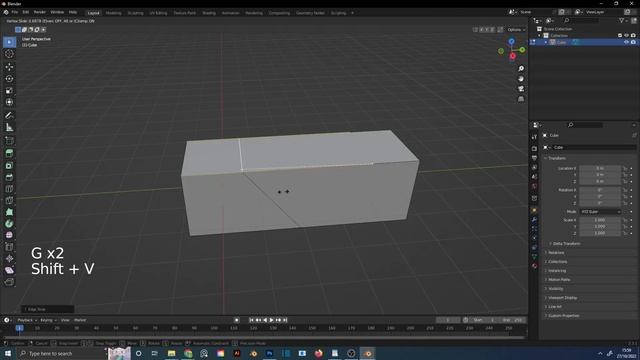The width and height of the screenshot is (640, 360).
Task: Click the timeline play button
Action: point(271,320)
